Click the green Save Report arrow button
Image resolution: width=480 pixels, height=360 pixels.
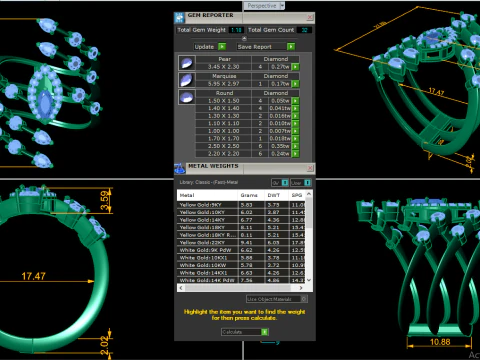point(291,47)
